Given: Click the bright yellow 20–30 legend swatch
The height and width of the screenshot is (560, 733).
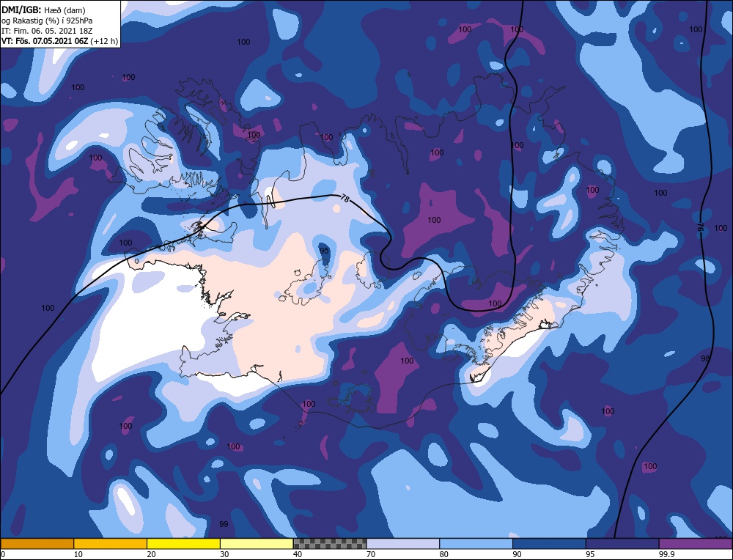Looking at the screenshot, I should click(x=183, y=544).
